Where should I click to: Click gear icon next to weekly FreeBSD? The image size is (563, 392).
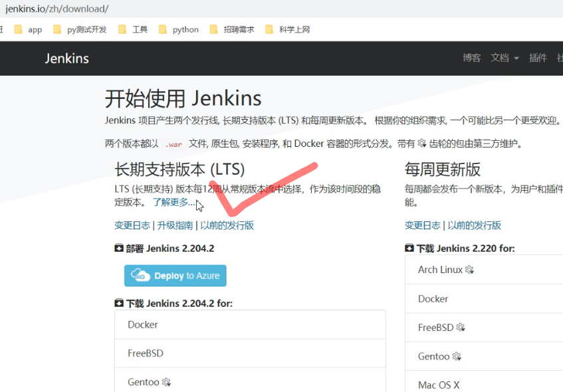click(461, 328)
